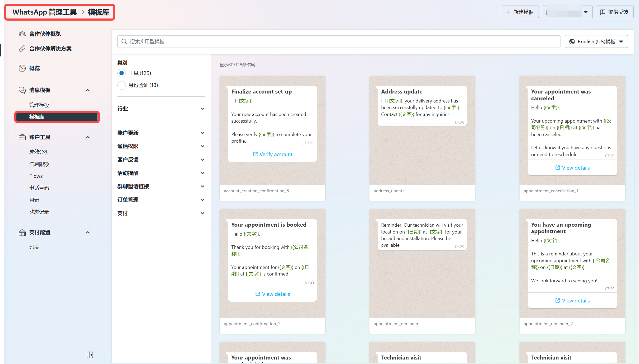639x364 pixels.
Task: Click the 合作伙伴概览 people icon
Action: point(22,34)
